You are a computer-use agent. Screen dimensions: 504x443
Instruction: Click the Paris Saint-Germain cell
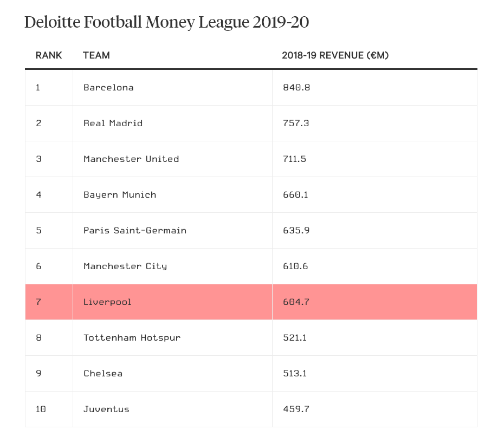click(x=135, y=231)
